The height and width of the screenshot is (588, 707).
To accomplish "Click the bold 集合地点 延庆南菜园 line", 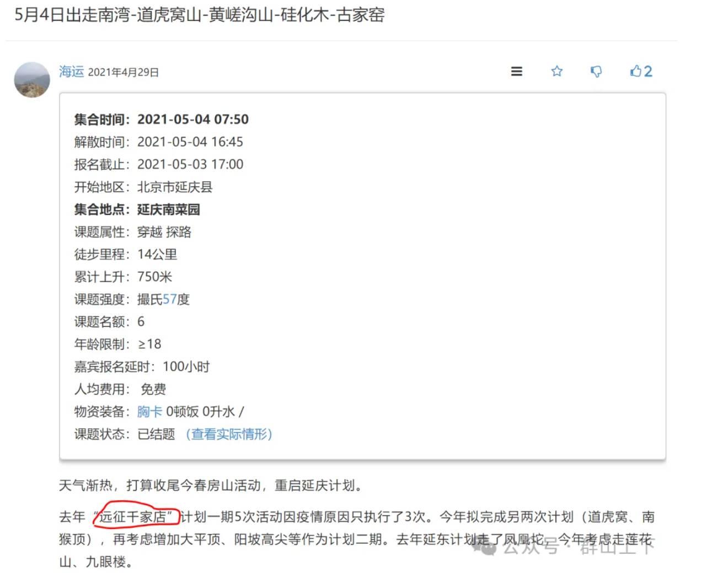I will [x=137, y=209].
